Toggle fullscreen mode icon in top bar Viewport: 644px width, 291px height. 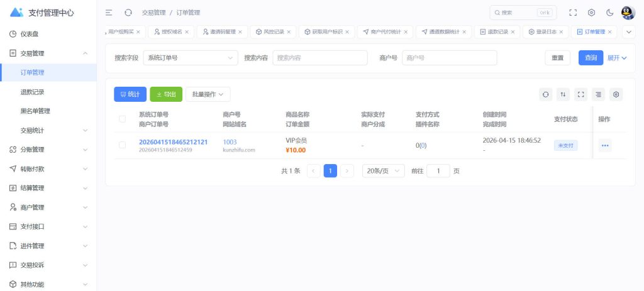573,13
